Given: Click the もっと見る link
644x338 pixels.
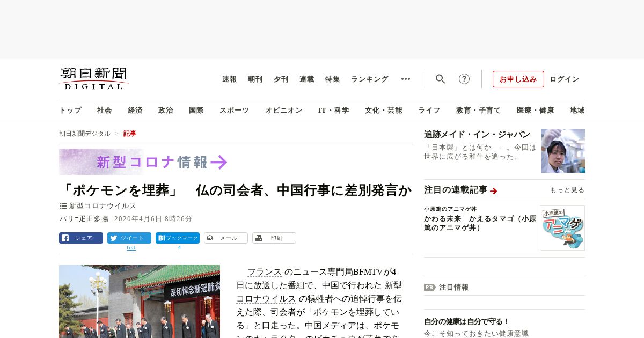Looking at the screenshot, I should pyautogui.click(x=567, y=190).
